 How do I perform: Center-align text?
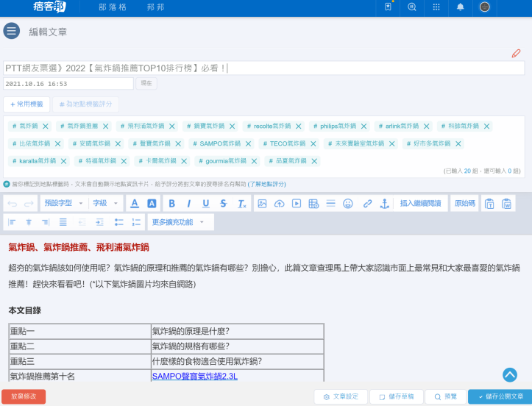click(x=29, y=222)
